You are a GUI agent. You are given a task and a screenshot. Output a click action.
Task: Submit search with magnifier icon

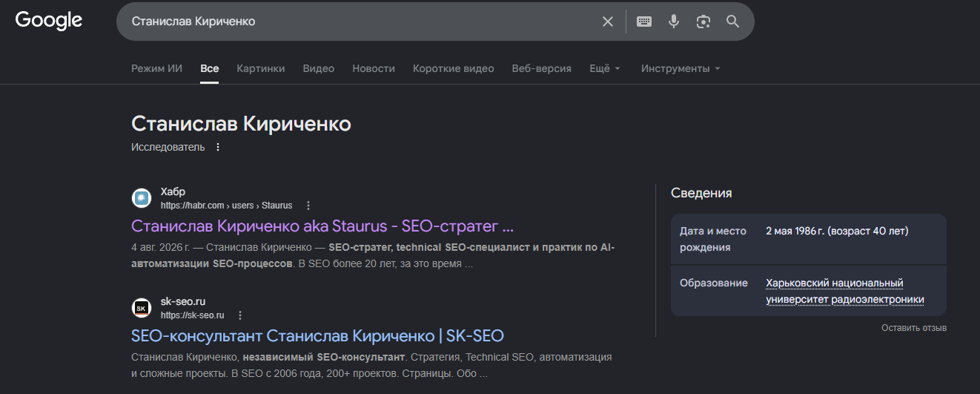[x=733, y=22]
